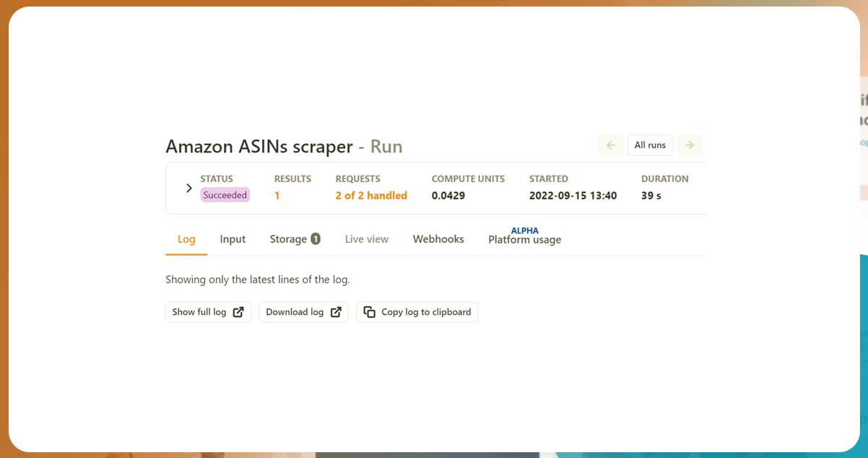Click the external-link icon on Show full log
This screenshot has height=458, width=868.
tap(238, 312)
